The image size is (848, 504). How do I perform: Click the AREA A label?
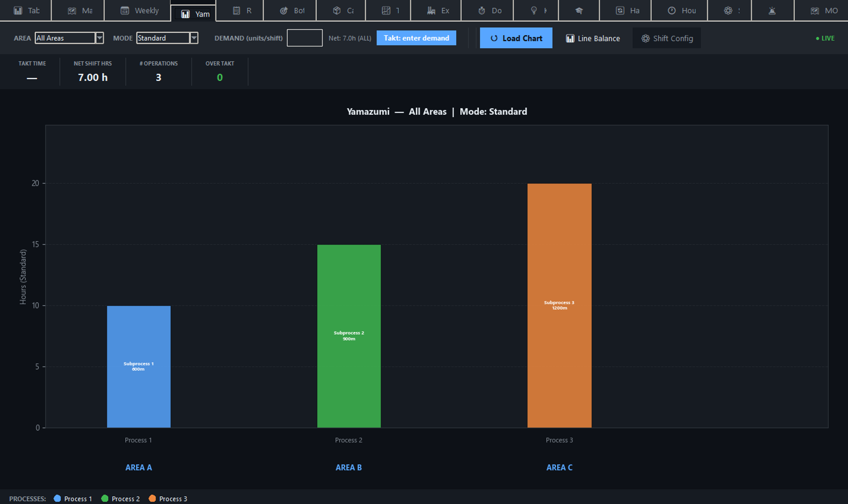pyautogui.click(x=139, y=467)
